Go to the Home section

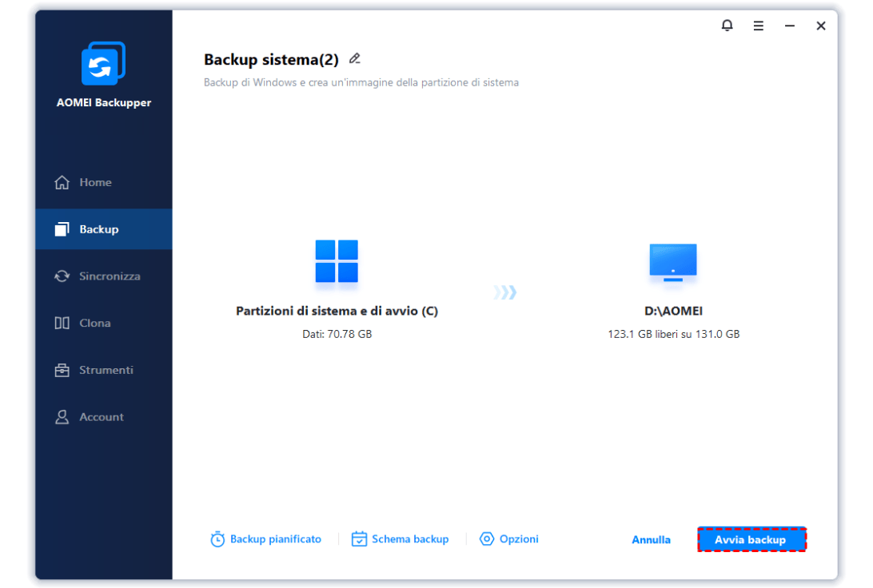(95, 182)
